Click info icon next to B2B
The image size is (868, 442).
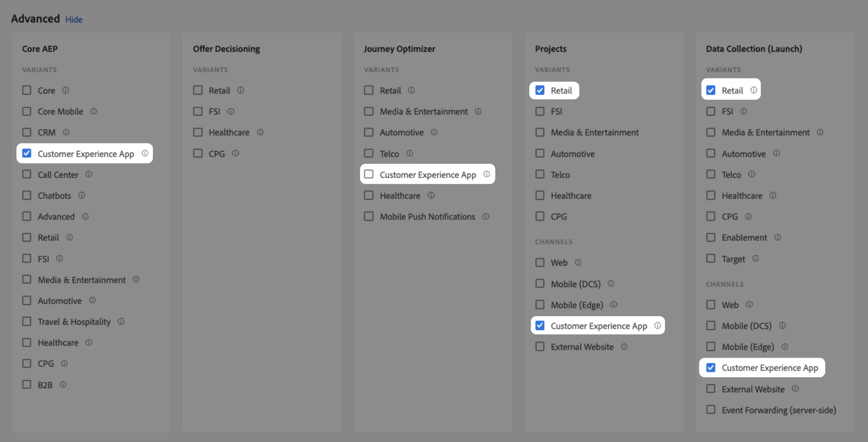pyautogui.click(x=63, y=384)
